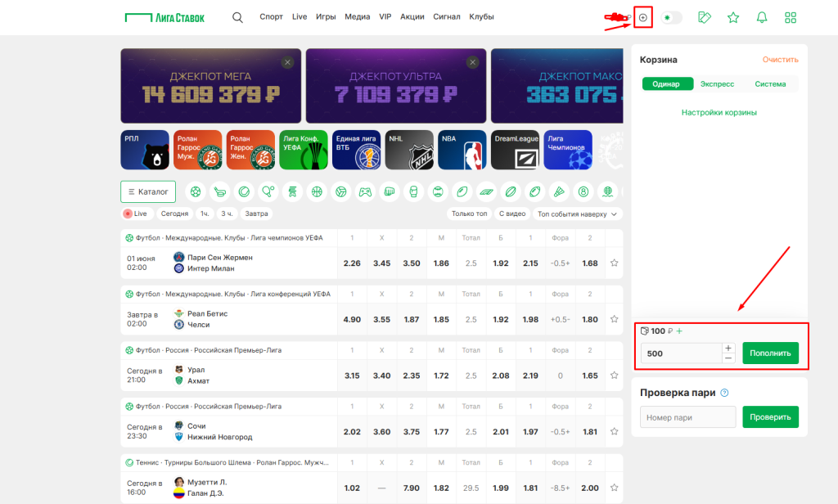Toggle the theme switch in header

pyautogui.click(x=671, y=18)
